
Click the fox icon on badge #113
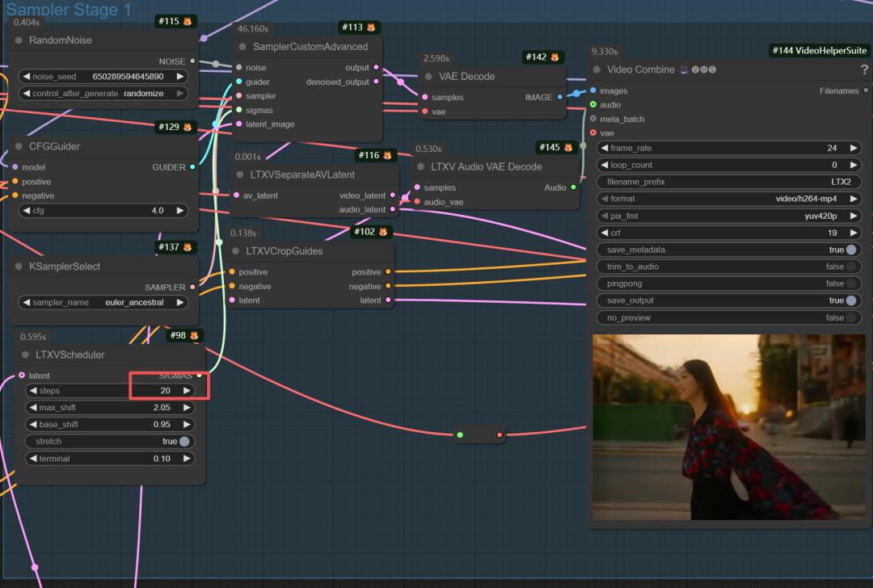[373, 27]
